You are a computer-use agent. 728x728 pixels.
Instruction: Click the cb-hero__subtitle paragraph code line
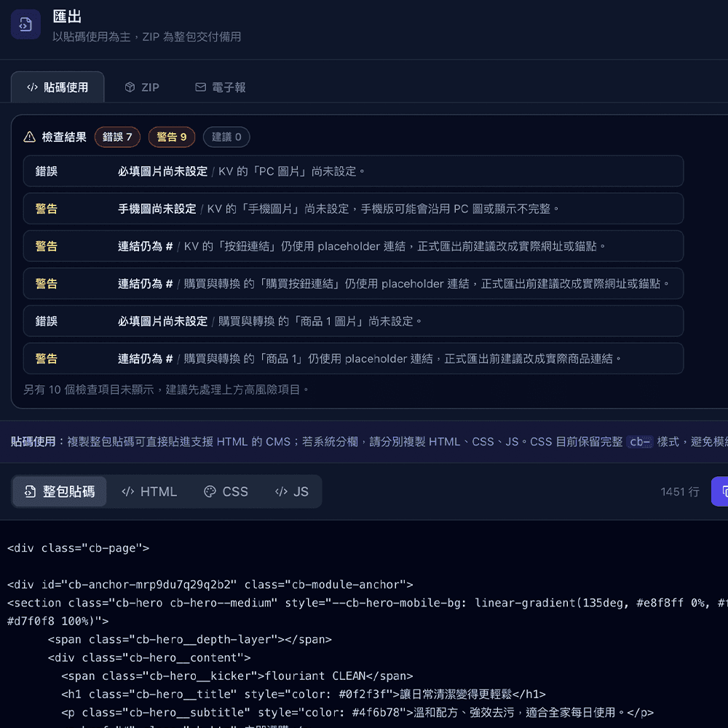[x=357, y=713]
